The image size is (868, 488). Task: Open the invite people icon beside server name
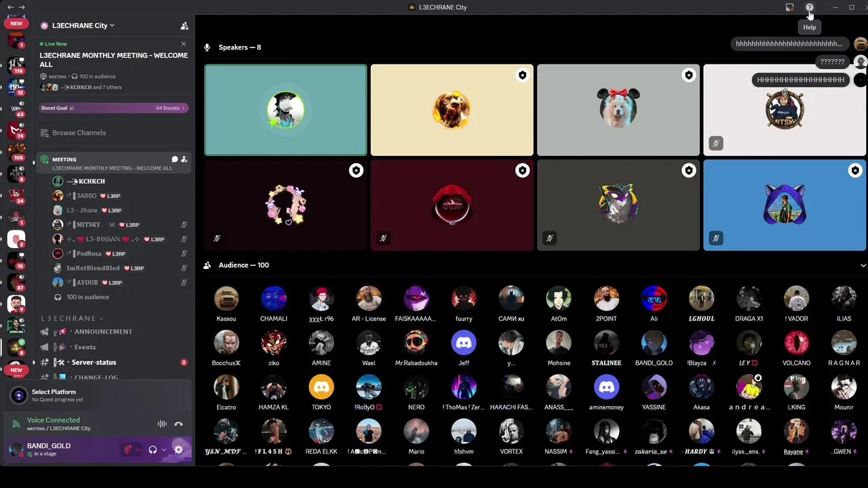click(x=184, y=26)
